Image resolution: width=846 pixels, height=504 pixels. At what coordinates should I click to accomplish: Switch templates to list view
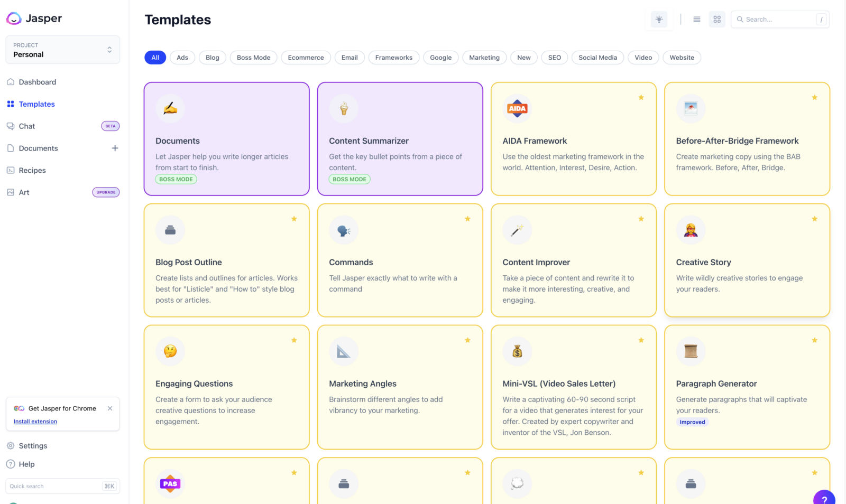pos(696,19)
